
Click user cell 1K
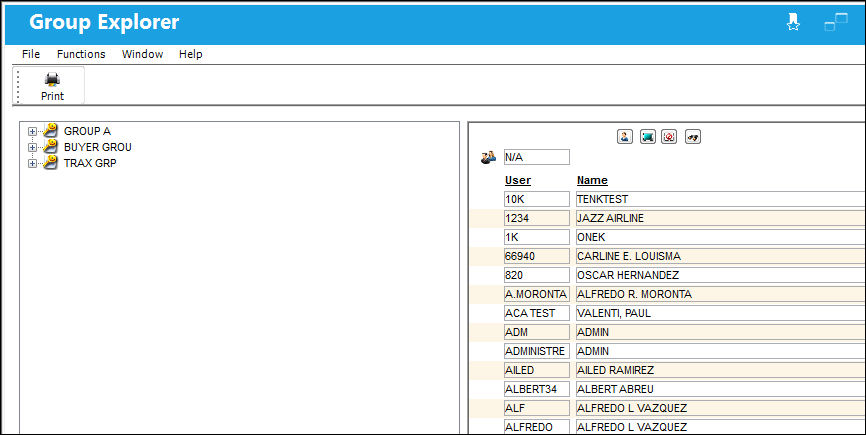(536, 237)
